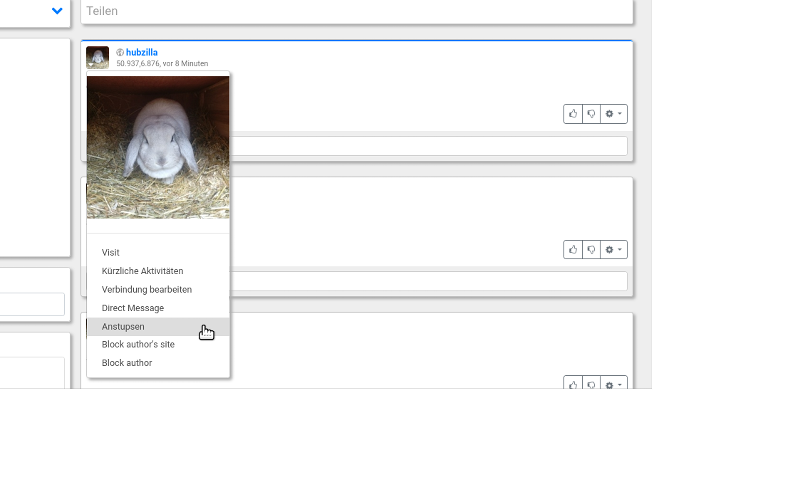This screenshot has width=800, height=487.
Task: Click the large rabbit photo in popup
Action: 158,147
